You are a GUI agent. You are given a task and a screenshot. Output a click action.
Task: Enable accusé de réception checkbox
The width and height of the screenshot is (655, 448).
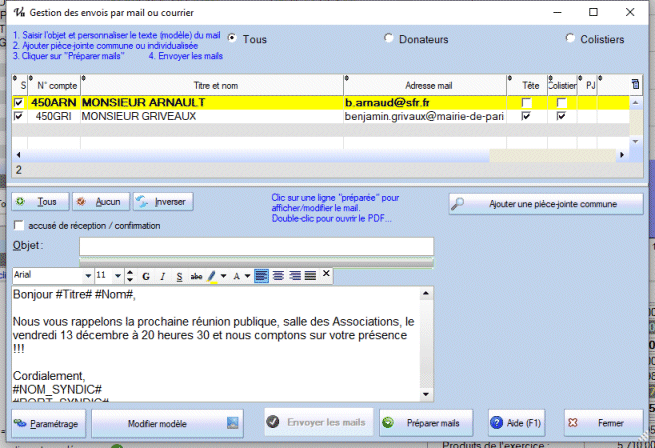coord(19,226)
